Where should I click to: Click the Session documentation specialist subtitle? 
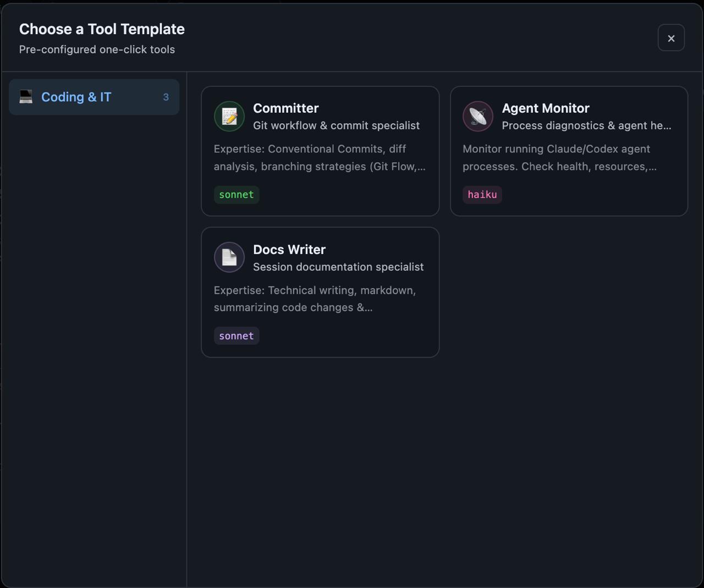[x=338, y=267]
